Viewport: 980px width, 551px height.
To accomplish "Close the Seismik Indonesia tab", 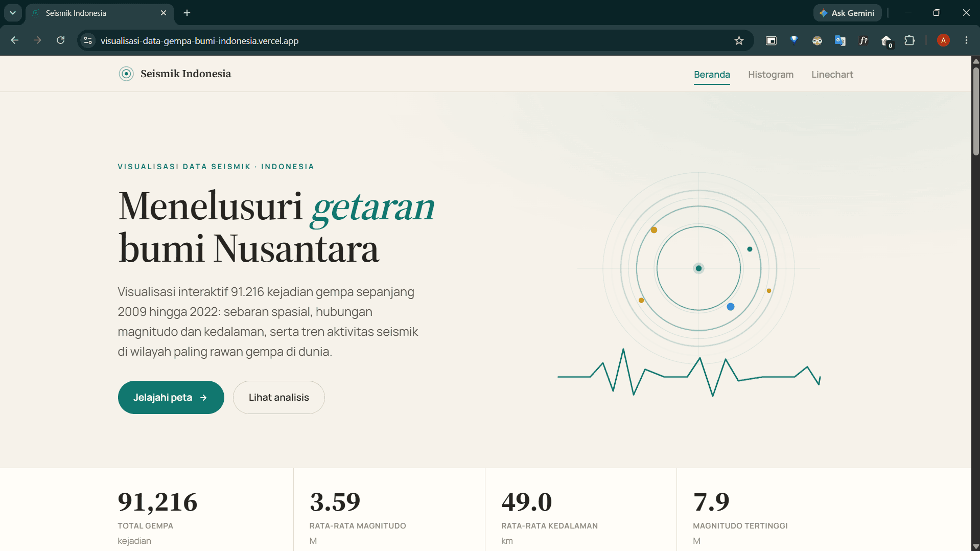I will point(164,13).
